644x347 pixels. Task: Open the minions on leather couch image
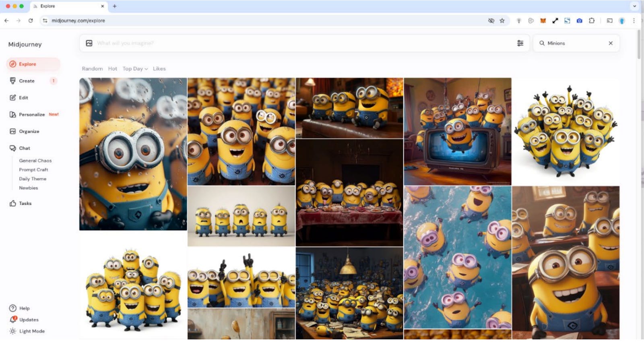(x=349, y=108)
